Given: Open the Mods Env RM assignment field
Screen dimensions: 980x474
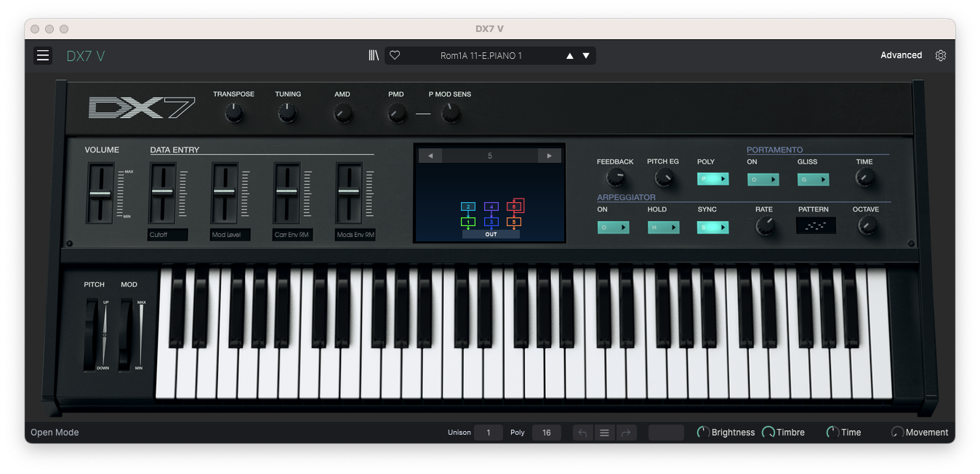Looking at the screenshot, I should [355, 235].
